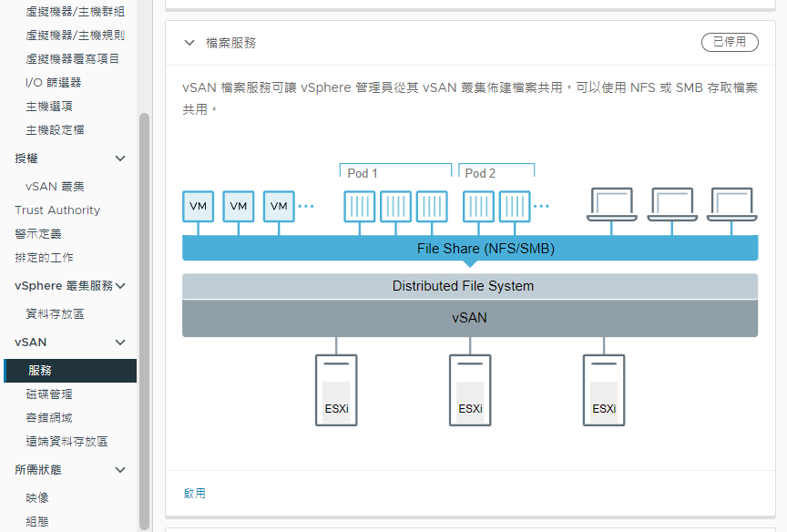
Task: Click the Distributed File System layer
Action: click(470, 286)
